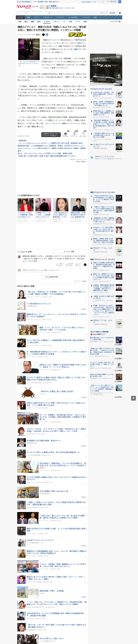Click the web search magnifier button

pyautogui.click(x=120, y=2)
